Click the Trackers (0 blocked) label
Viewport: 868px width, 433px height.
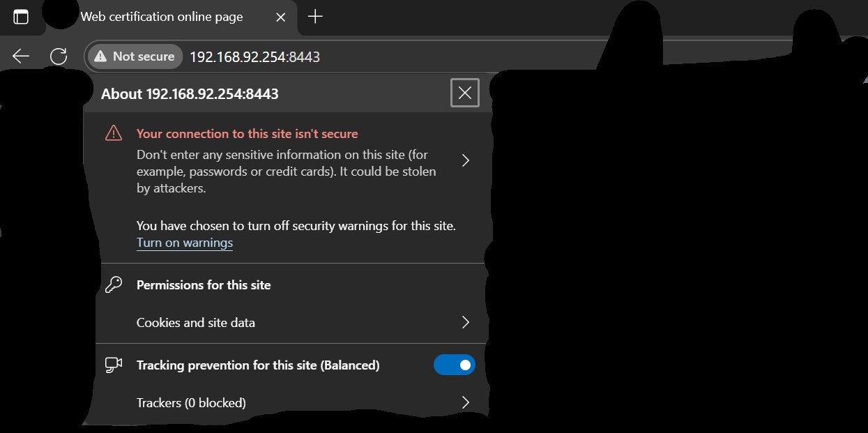[191, 402]
